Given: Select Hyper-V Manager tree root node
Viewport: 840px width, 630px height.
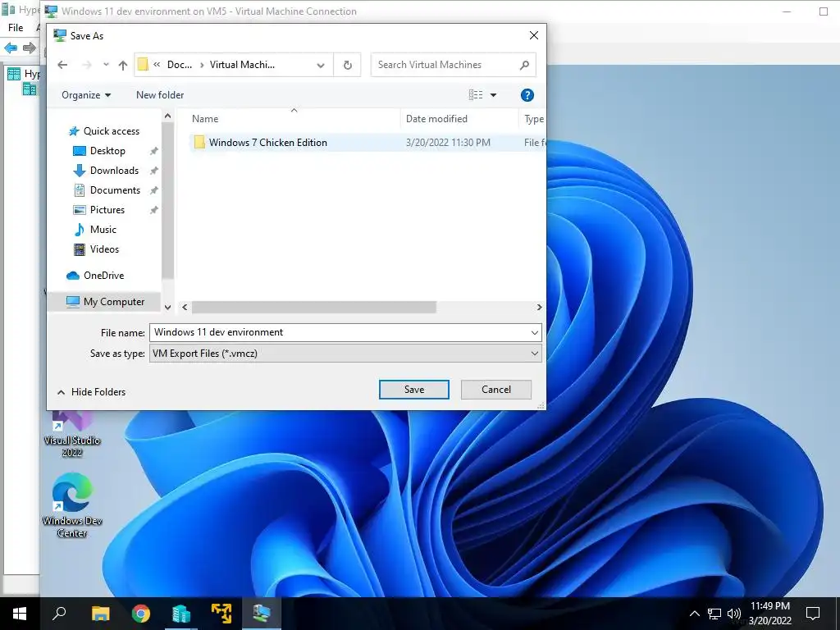Looking at the screenshot, I should click(x=23, y=74).
